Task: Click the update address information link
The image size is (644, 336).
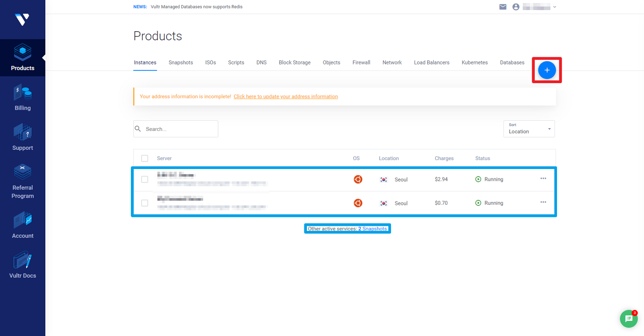Action: coord(286,97)
